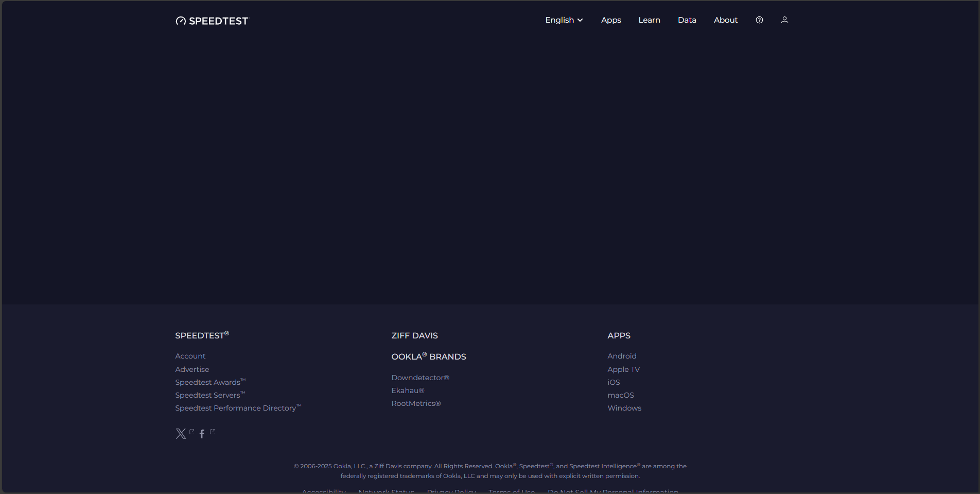Open the Apps menu in header

(x=611, y=20)
